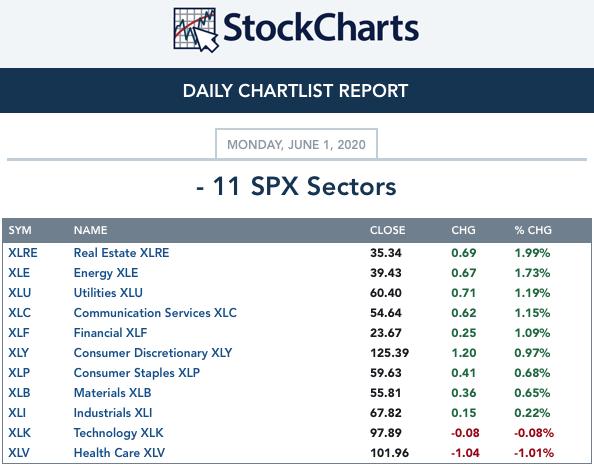Open the Energy XLE name link

(x=106, y=273)
